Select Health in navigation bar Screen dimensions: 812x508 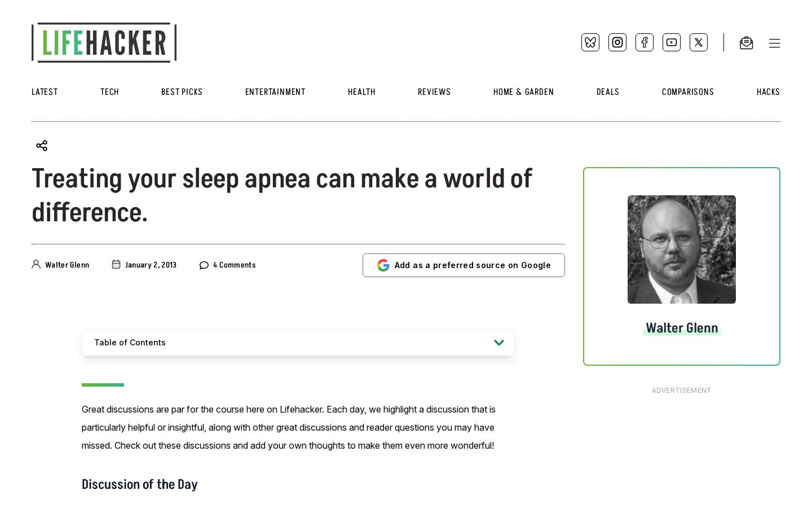(x=361, y=92)
